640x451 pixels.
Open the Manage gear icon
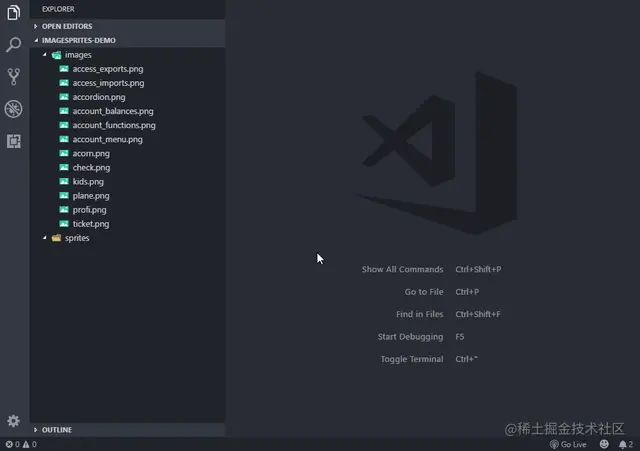pyautogui.click(x=13, y=421)
